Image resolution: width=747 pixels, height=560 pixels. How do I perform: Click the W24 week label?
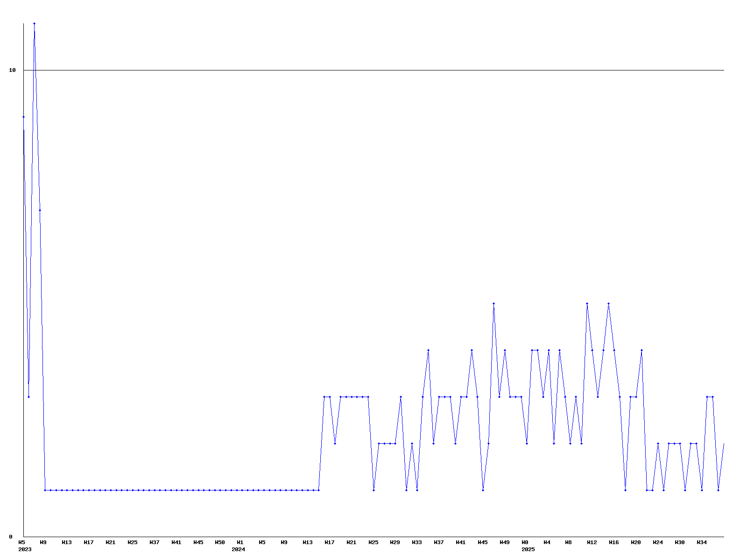658,542
